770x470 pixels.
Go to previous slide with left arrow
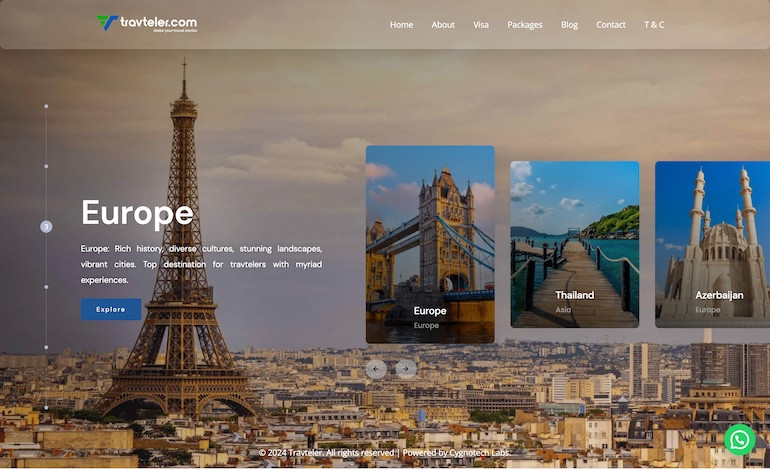pos(376,368)
